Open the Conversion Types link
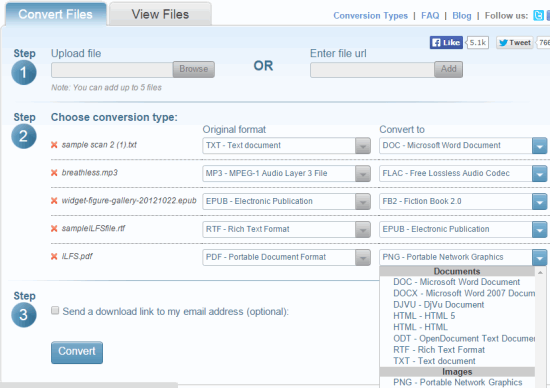 coord(370,16)
